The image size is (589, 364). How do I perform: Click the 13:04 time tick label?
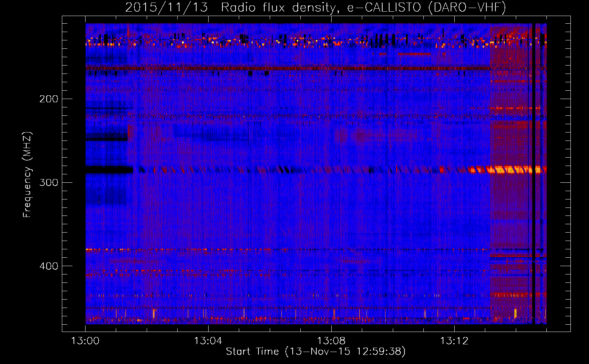[x=208, y=341]
